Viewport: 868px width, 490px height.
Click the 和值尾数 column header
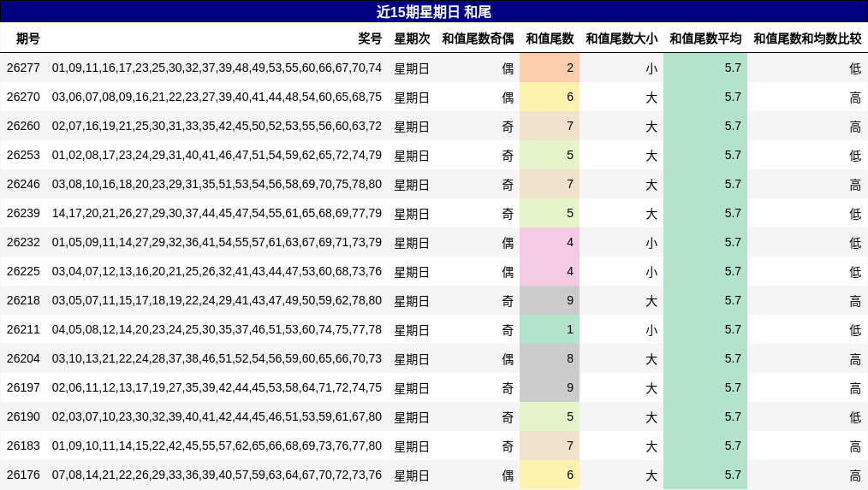(550, 38)
